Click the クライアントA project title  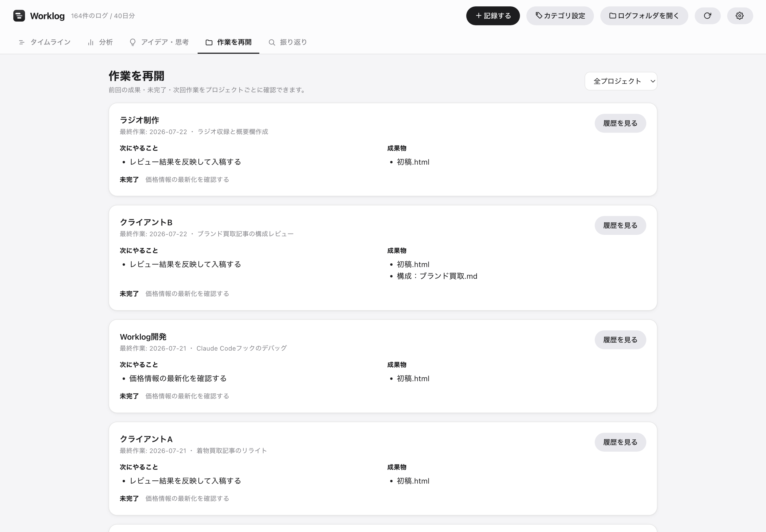tap(146, 439)
